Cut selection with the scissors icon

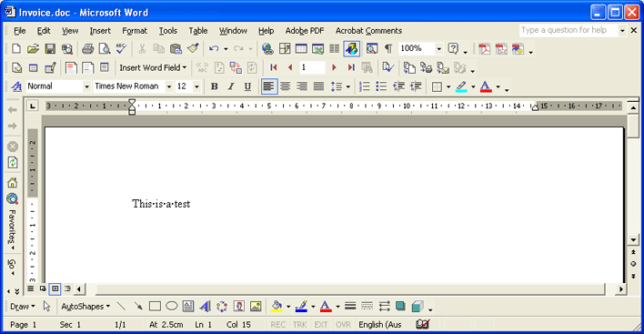pos(142,49)
